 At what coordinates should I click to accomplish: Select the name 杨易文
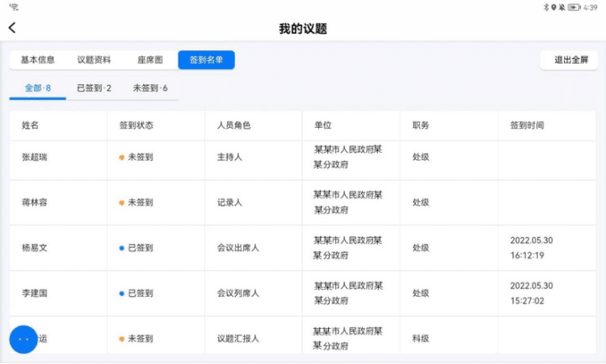pyautogui.click(x=35, y=248)
